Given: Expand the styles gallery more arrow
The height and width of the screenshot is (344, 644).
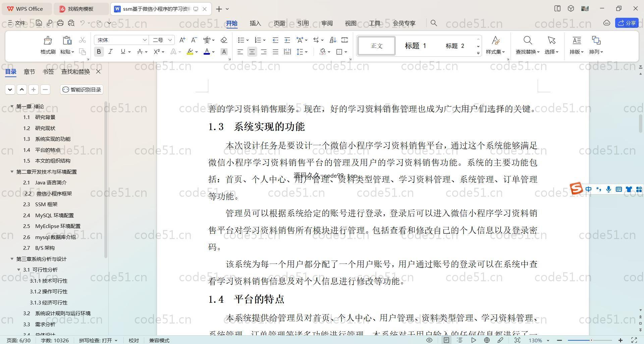Looking at the screenshot, I should coord(478,53).
